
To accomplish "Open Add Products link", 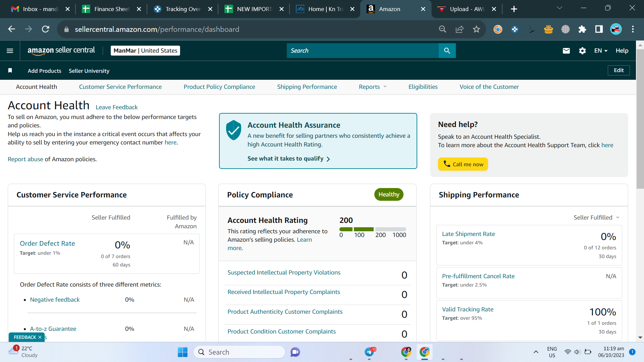I will [44, 71].
